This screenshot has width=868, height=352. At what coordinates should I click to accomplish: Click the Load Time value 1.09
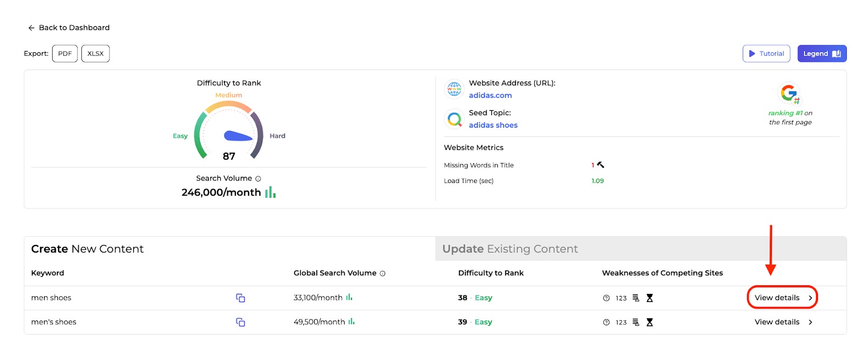597,181
